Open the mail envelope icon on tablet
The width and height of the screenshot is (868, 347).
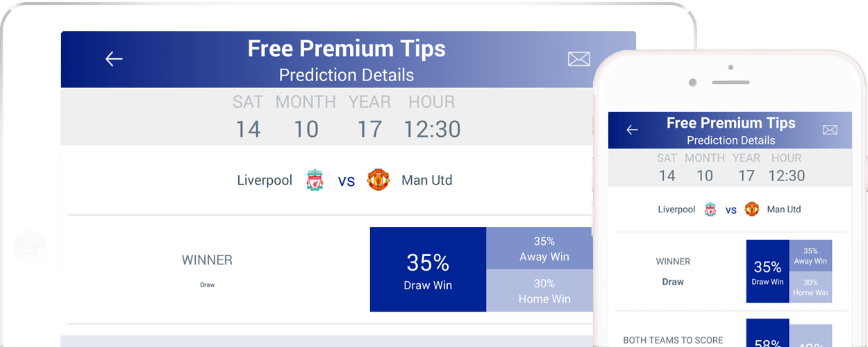pos(579,59)
